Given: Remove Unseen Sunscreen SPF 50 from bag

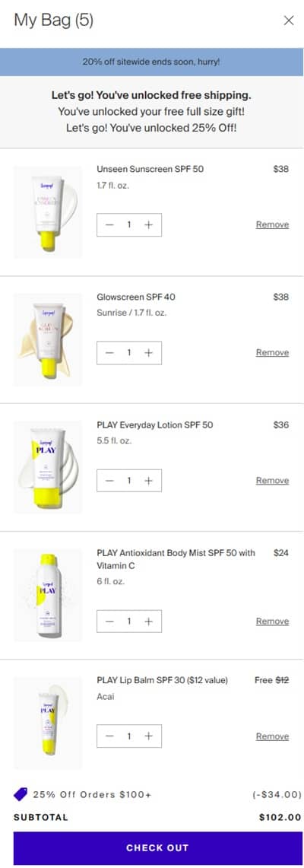Looking at the screenshot, I should tap(273, 224).
